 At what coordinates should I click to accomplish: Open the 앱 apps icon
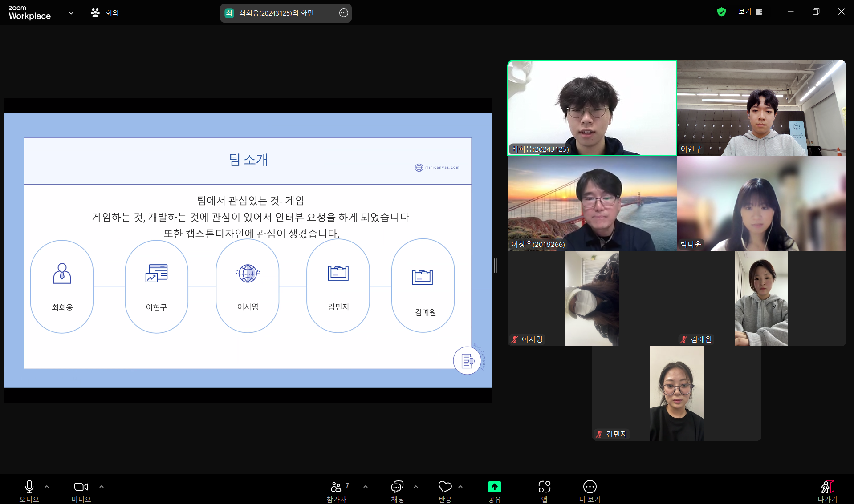(544, 491)
